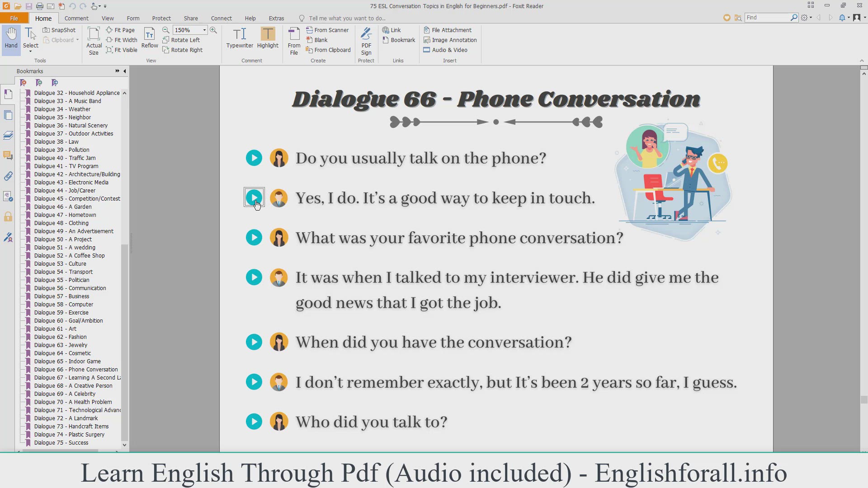Image resolution: width=868 pixels, height=488 pixels.
Task: Open the Dialogue 70 - A Health Problem bookmark
Action: (73, 402)
